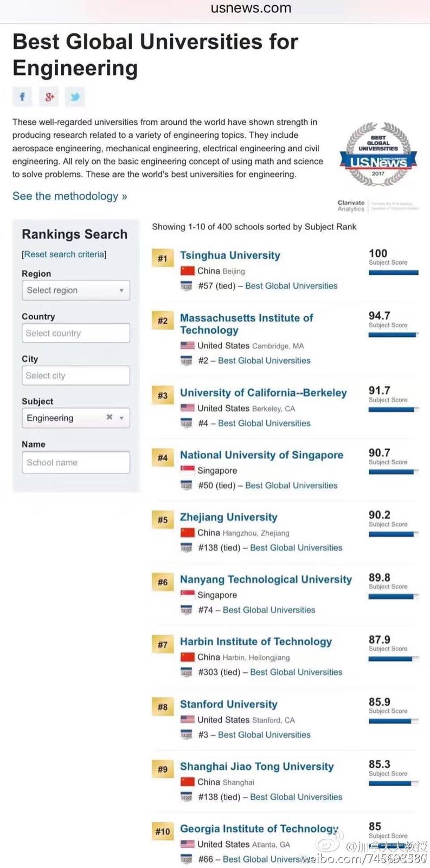Click the Facebook share icon
Image resolution: width=430 pixels, height=868 pixels.
(22, 97)
